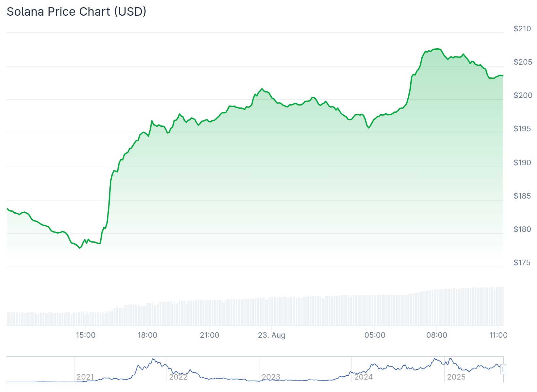Select the $190 price axis label
The image size is (537, 392).
(x=523, y=163)
